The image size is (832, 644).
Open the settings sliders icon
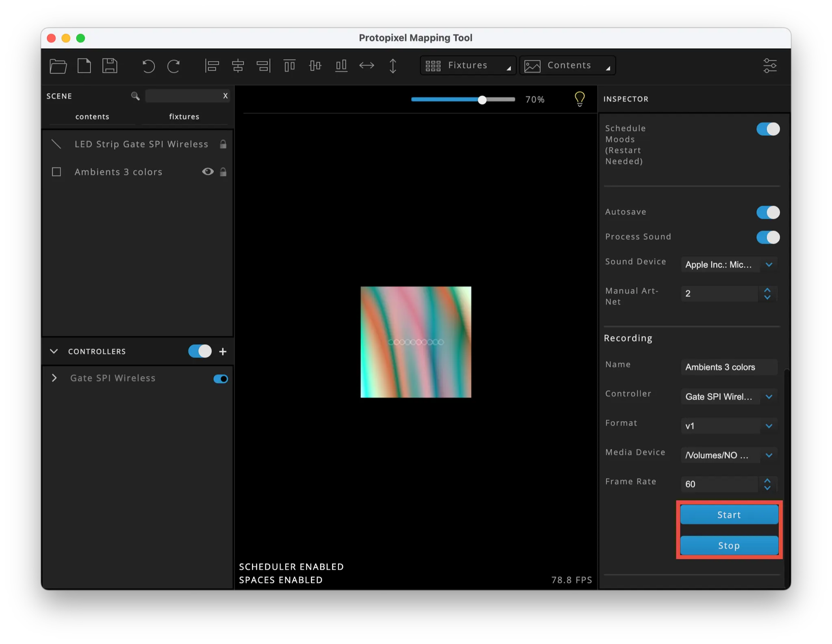tap(770, 66)
